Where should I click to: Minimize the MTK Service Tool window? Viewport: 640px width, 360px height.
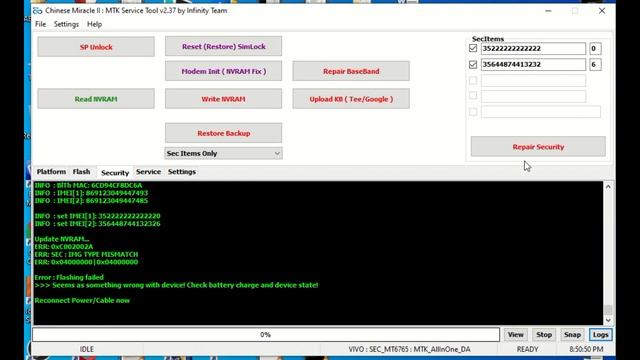[548, 11]
